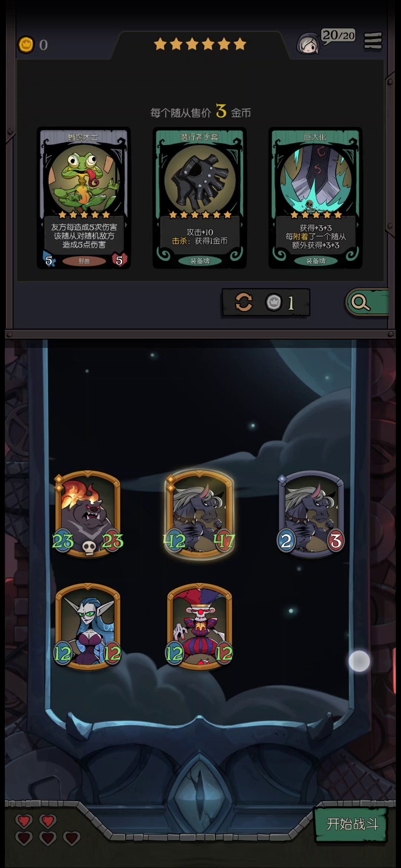Select the 巨大化 equipment card
The width and height of the screenshot is (401, 868).
point(316,198)
